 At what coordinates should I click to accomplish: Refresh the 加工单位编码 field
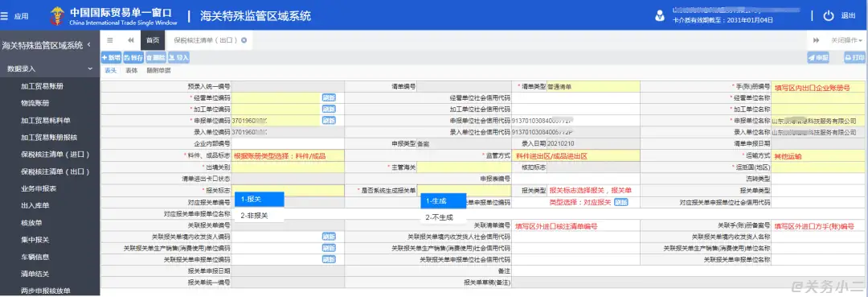coord(329,109)
